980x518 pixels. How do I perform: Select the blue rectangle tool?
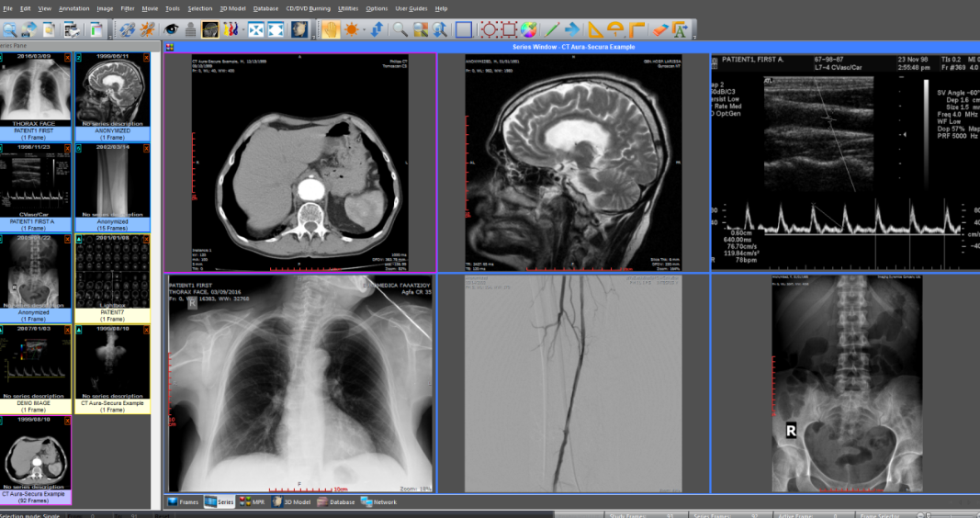pyautogui.click(x=464, y=29)
